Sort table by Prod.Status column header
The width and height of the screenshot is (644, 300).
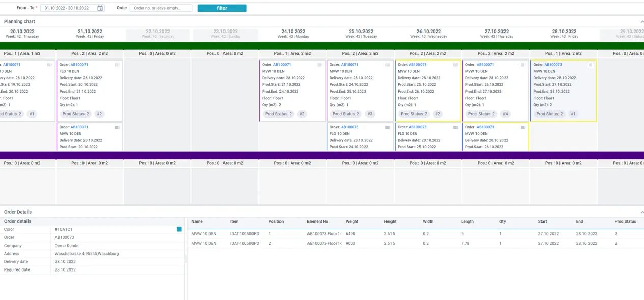(x=625, y=222)
